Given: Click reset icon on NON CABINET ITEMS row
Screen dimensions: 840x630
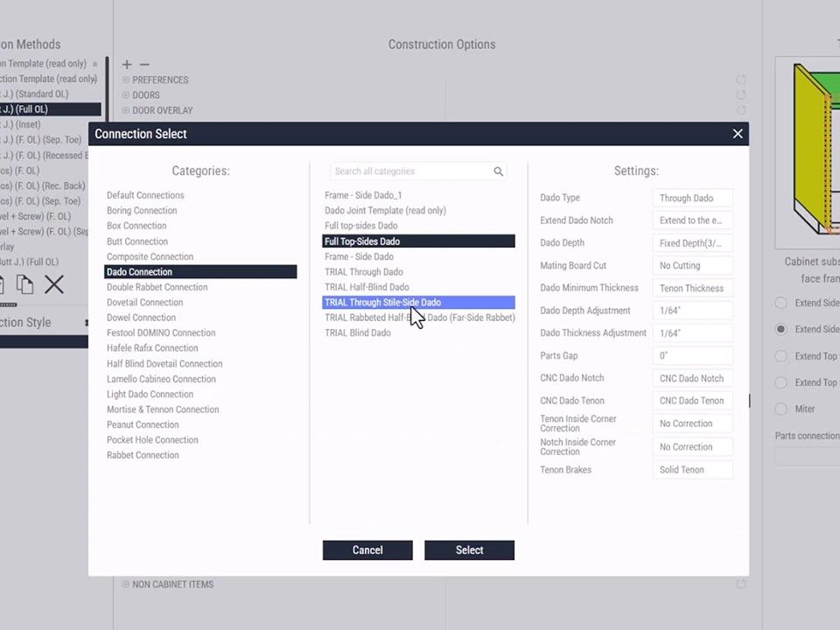Looking at the screenshot, I should point(741,584).
